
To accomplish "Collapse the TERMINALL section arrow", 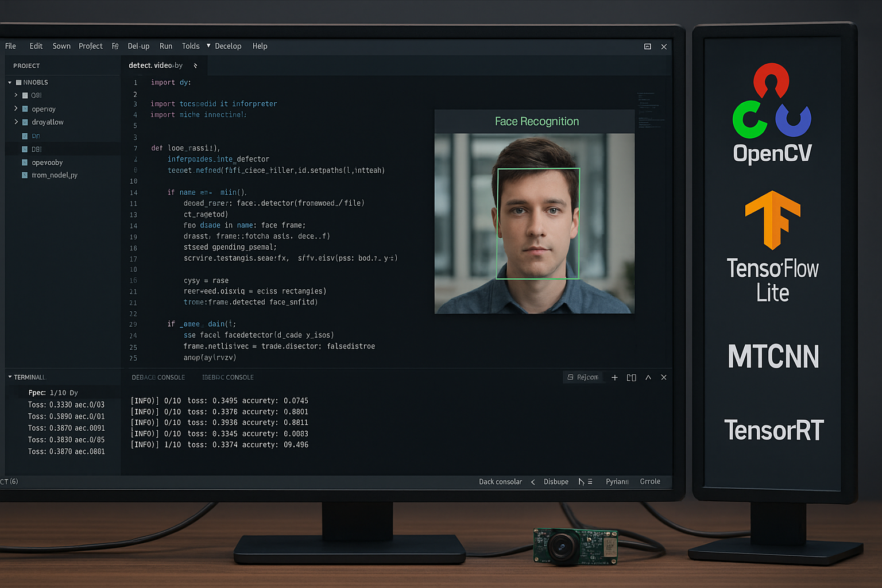I will (10, 377).
